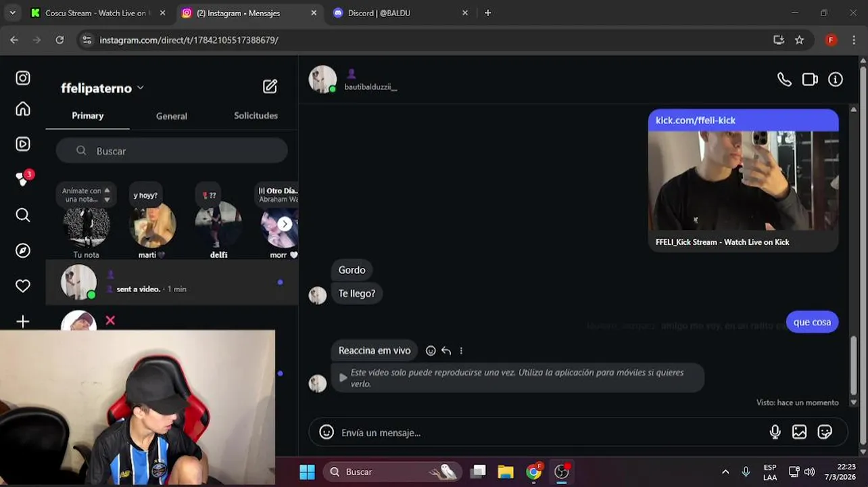Reply to 'Reaccina em vivo' message
This screenshot has width=868, height=487.
point(446,351)
